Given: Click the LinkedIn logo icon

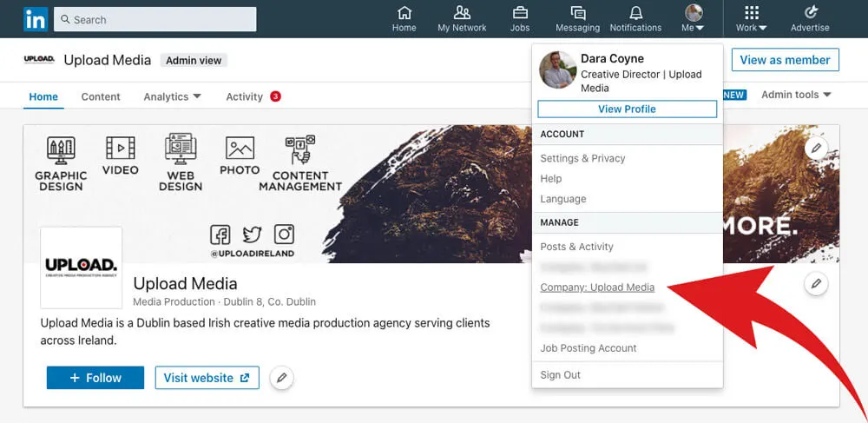Looking at the screenshot, I should 36,19.
